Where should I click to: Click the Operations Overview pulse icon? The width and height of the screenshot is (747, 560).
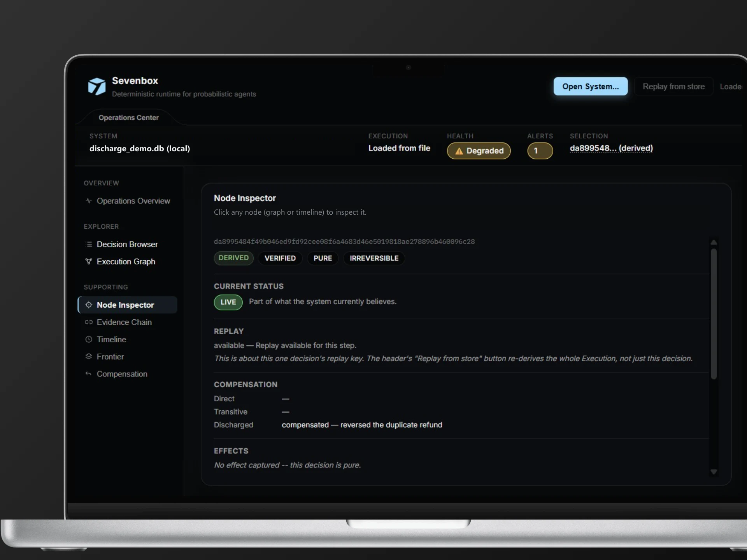pyautogui.click(x=89, y=201)
